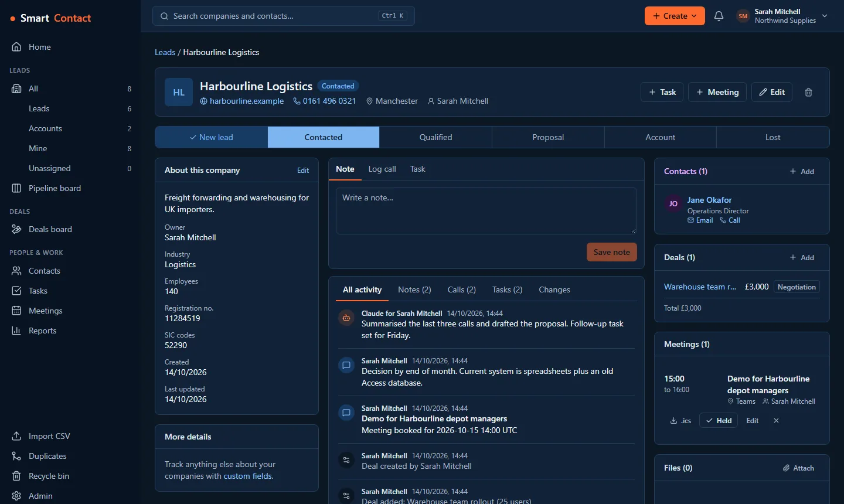Click the trash icon to delete Harbourline Logistics

point(808,92)
